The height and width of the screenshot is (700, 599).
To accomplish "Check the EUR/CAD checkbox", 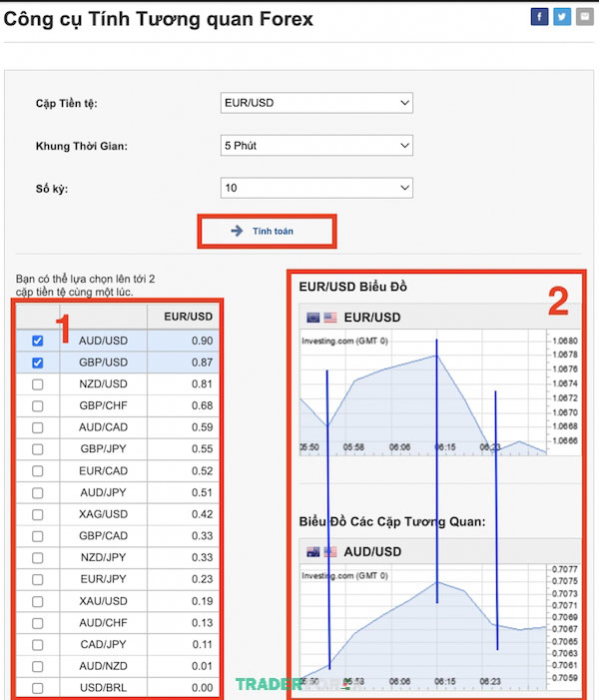I will pyautogui.click(x=38, y=471).
